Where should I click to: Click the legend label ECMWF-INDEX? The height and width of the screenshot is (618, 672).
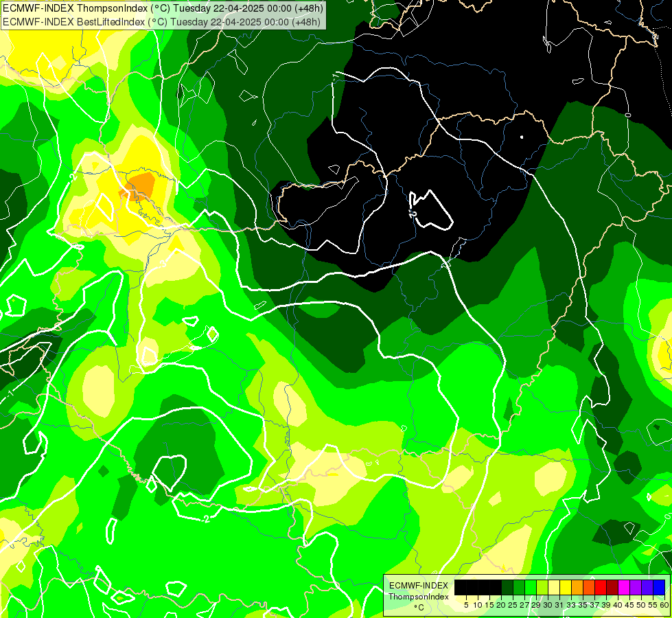419,586
